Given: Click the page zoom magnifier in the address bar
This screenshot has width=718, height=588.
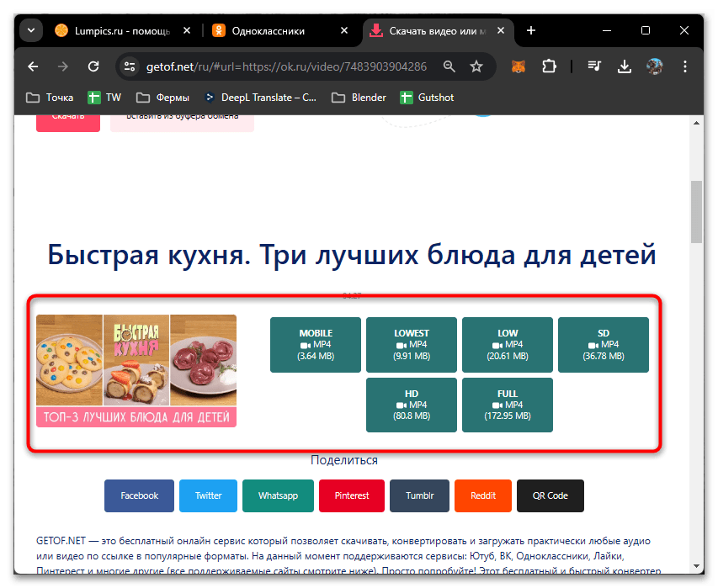Looking at the screenshot, I should tap(449, 66).
